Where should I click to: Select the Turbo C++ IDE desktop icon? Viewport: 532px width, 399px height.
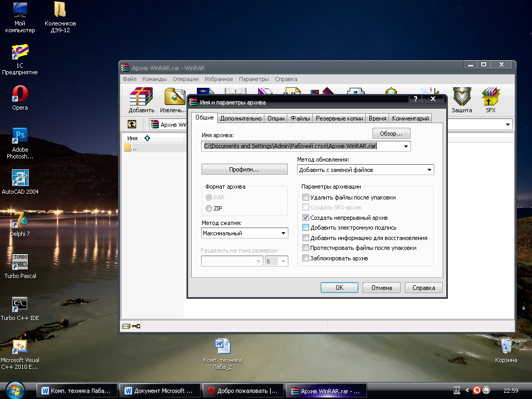(x=20, y=309)
